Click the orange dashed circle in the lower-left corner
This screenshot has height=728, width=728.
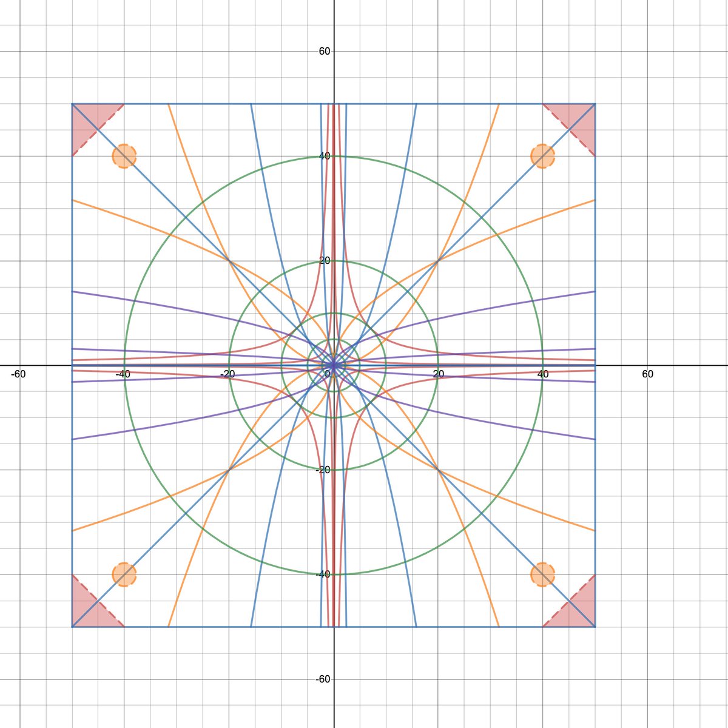[124, 575]
